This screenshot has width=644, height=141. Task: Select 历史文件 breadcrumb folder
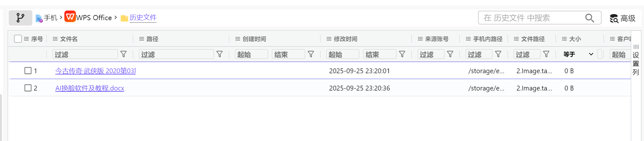[x=143, y=18]
